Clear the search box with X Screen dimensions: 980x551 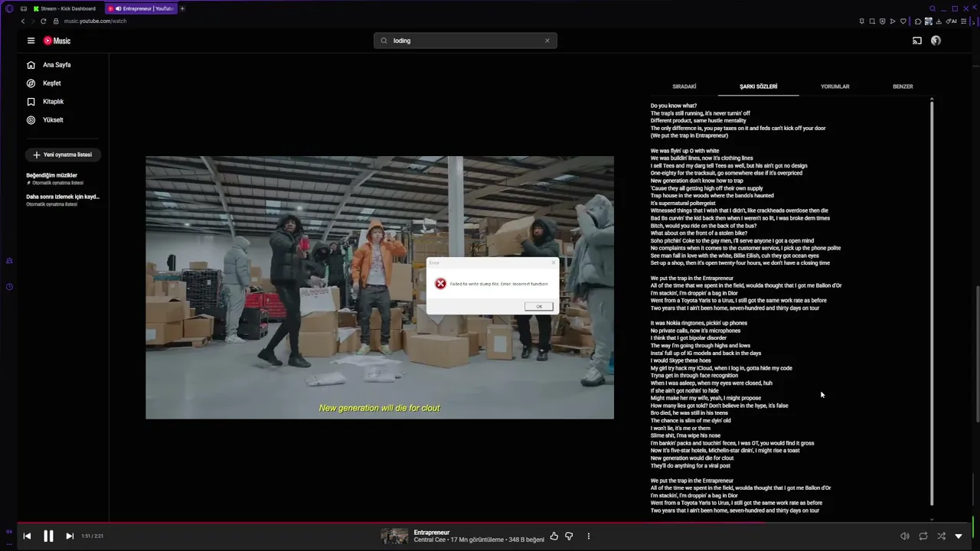(547, 41)
